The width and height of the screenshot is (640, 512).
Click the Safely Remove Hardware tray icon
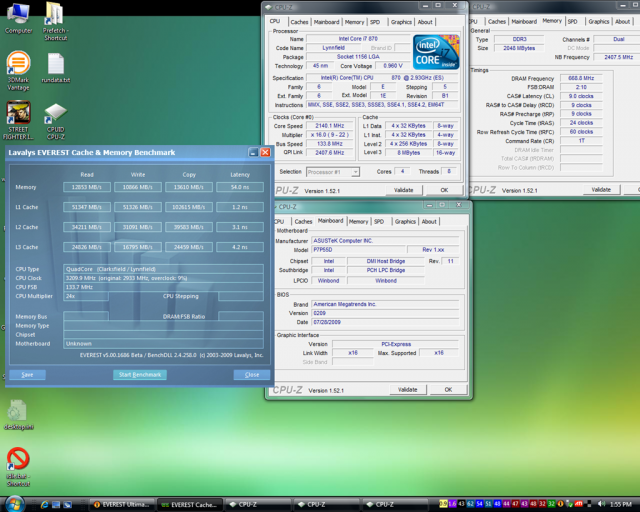pos(569,504)
